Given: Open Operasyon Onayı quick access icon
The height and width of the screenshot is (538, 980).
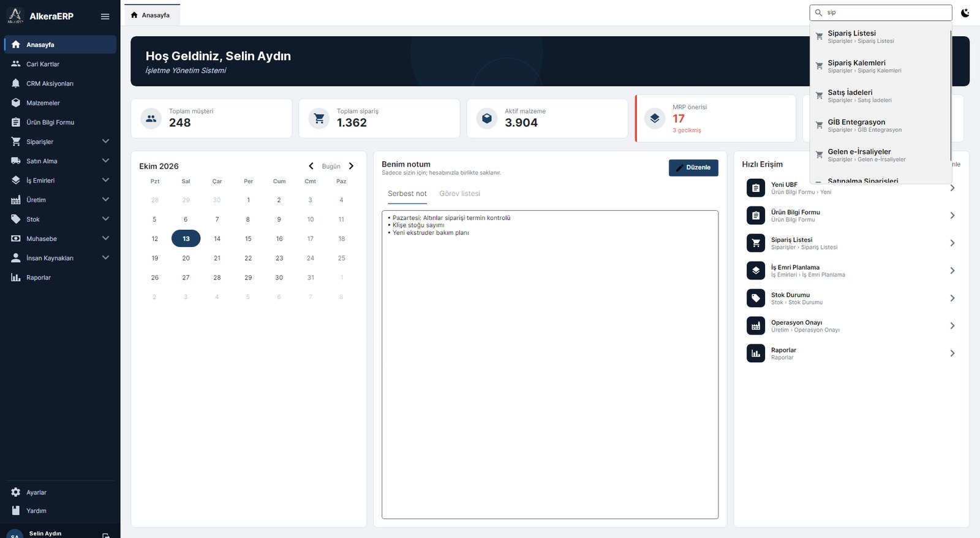Looking at the screenshot, I should [756, 326].
